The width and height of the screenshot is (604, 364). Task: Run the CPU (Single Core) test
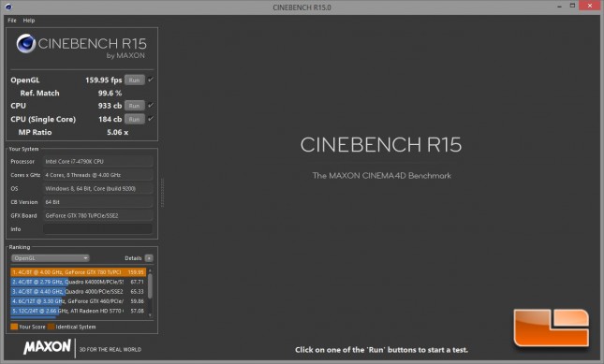(x=135, y=119)
